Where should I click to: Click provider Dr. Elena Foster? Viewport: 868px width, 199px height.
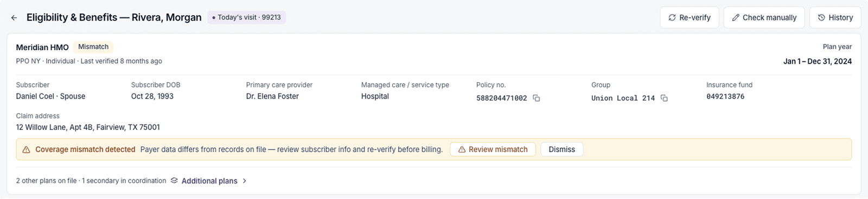[272, 96]
